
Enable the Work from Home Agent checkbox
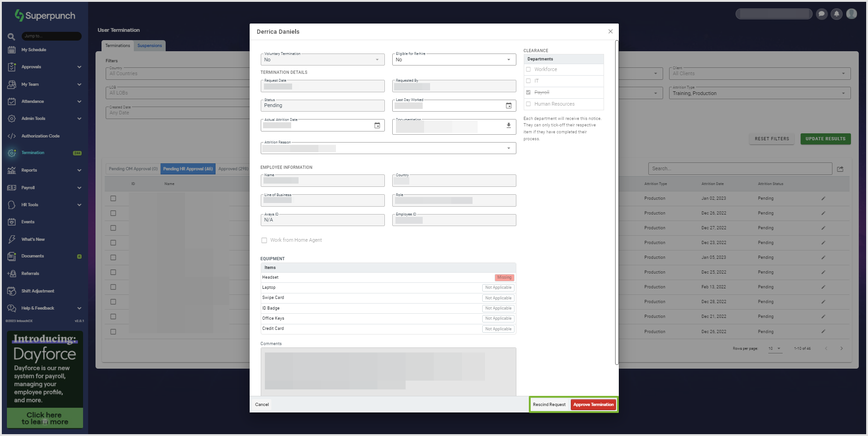click(264, 240)
